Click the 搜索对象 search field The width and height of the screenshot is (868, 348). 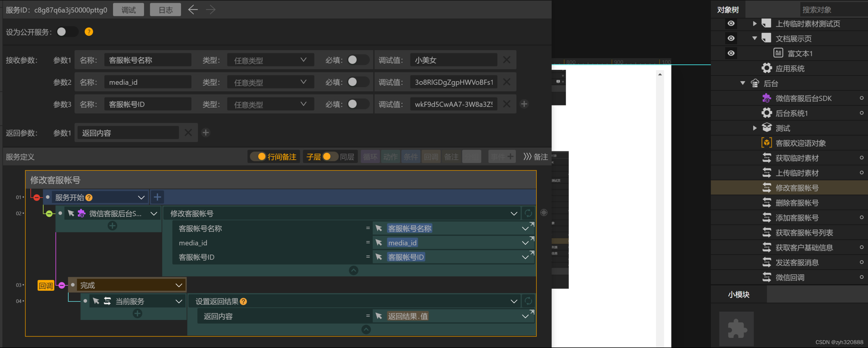pos(832,10)
